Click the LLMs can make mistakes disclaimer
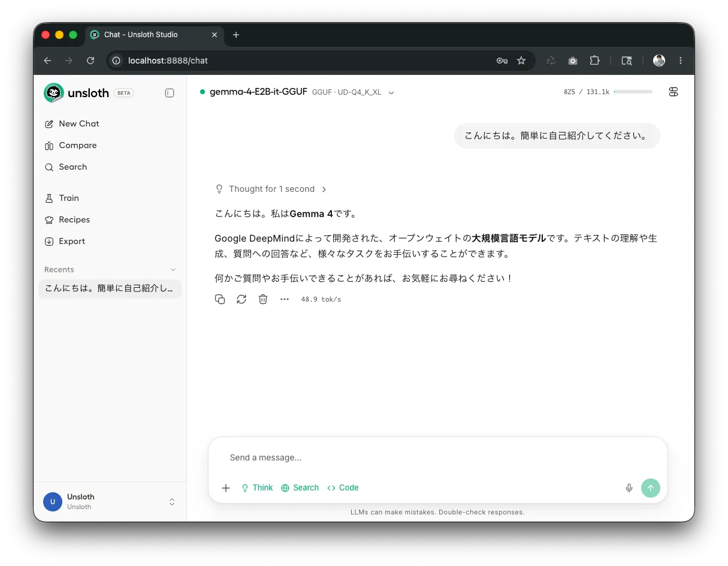Viewport: 728px width, 566px height. tap(437, 512)
